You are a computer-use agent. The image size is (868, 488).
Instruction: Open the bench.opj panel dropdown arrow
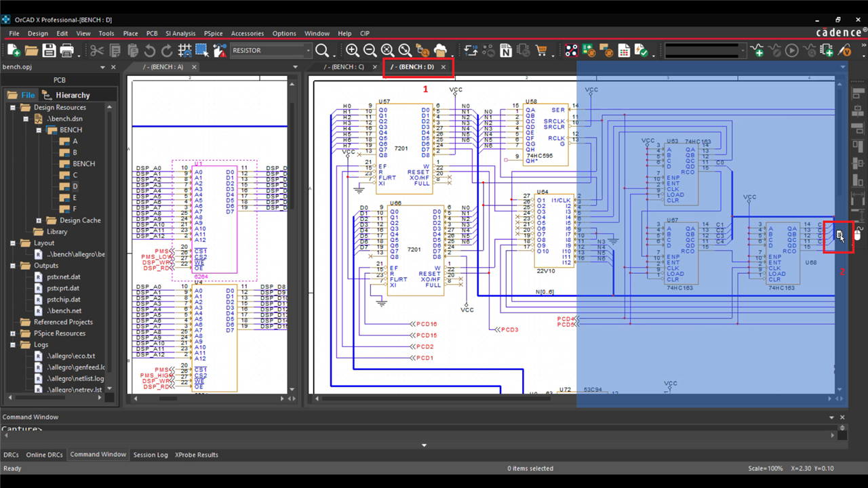[x=103, y=67]
